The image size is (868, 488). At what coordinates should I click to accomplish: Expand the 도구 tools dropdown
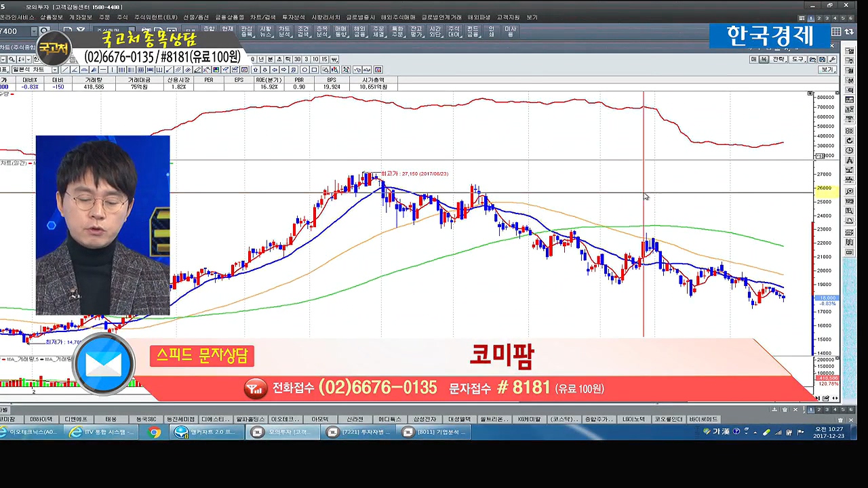[x=798, y=60]
